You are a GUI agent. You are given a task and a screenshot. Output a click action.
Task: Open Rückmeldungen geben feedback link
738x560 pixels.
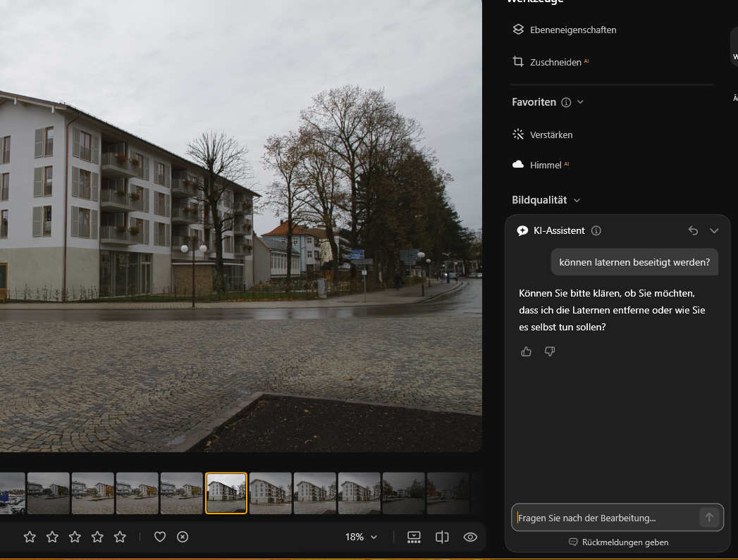(619, 542)
